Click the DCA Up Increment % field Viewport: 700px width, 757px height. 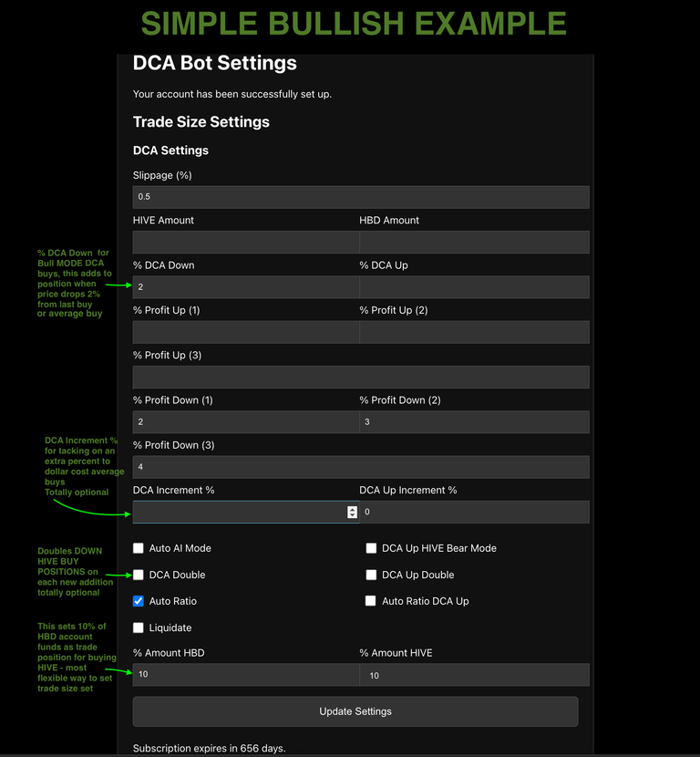[474, 512]
